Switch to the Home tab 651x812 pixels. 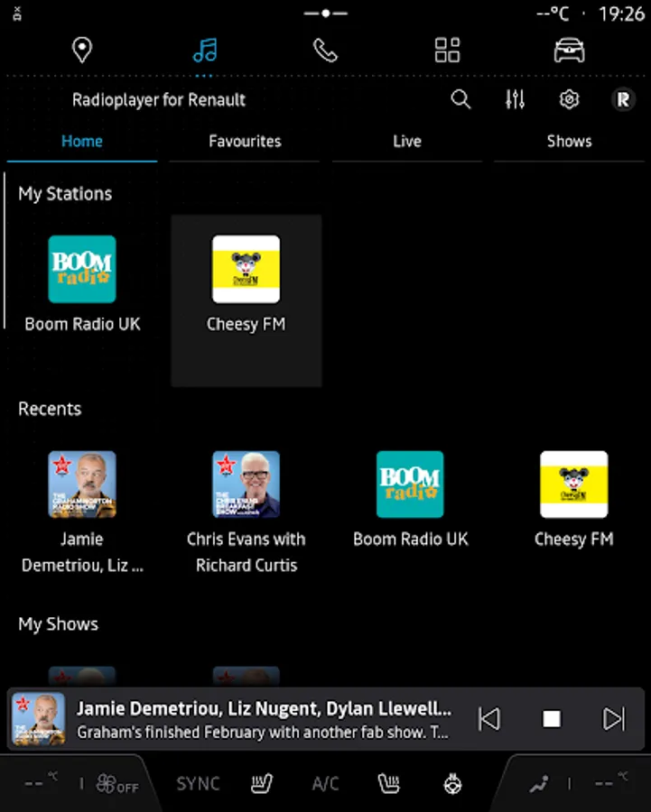click(x=82, y=142)
